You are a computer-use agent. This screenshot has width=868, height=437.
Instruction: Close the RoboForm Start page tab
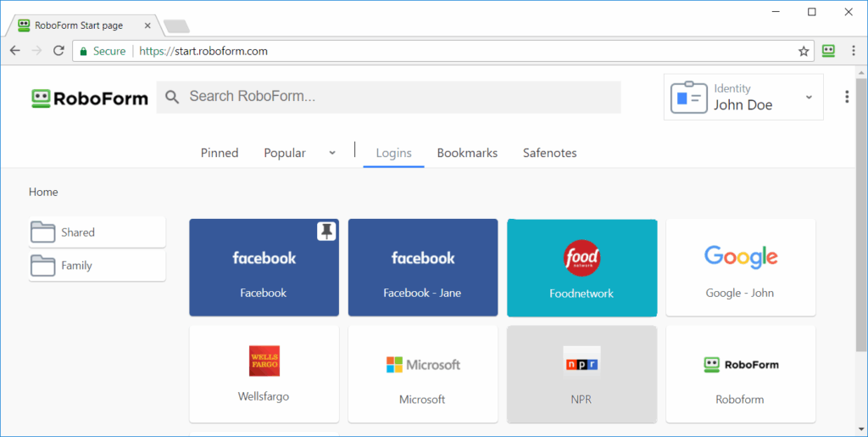click(147, 25)
